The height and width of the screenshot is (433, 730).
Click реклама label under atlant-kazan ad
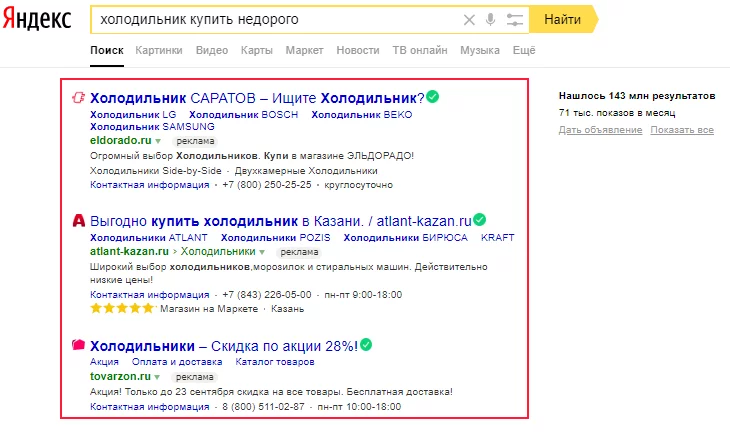[x=299, y=252]
